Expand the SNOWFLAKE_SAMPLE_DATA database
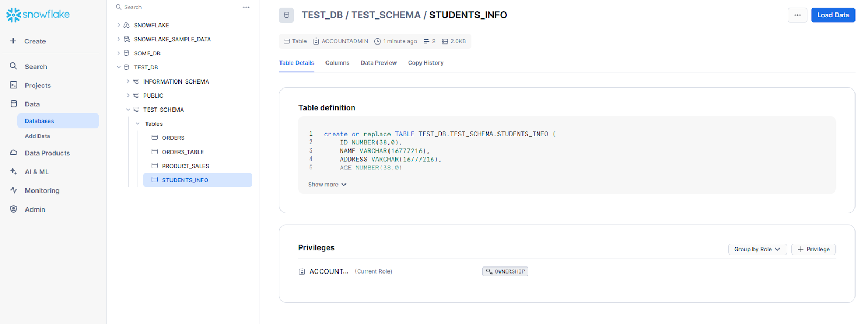 pyautogui.click(x=119, y=39)
